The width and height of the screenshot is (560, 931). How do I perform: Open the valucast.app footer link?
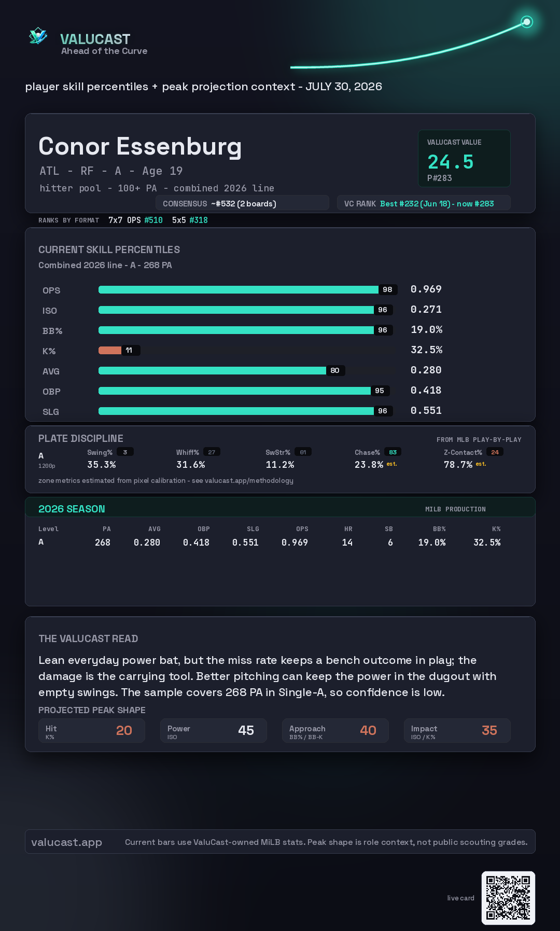tap(67, 842)
